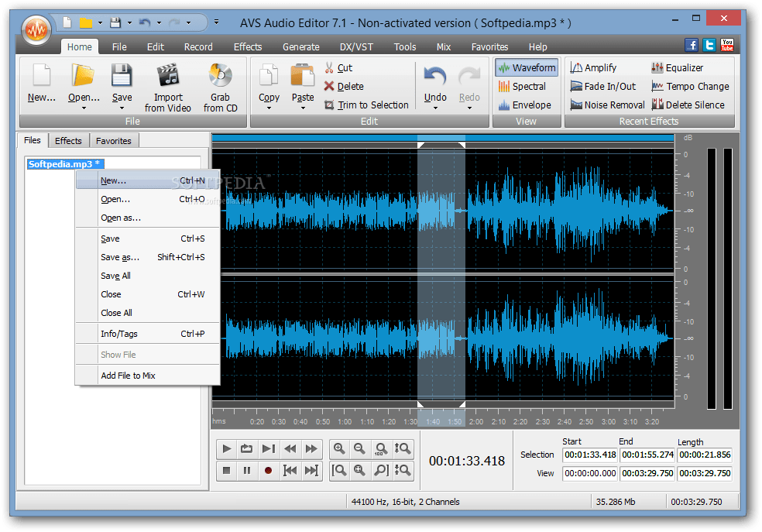
Task: Choose Add File to Mix
Action: [x=148, y=376]
